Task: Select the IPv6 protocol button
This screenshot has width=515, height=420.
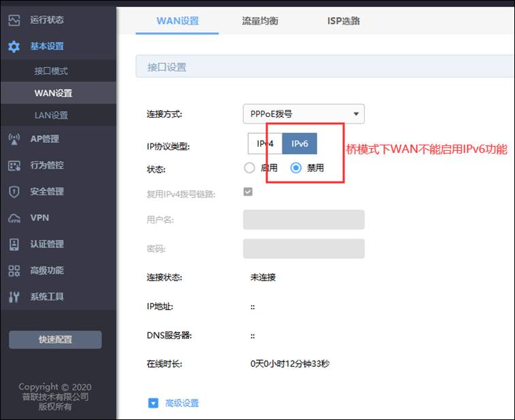Action: click(300, 143)
